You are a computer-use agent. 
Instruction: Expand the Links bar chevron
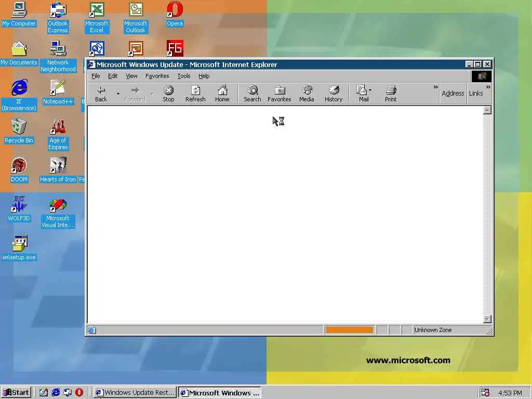488,87
